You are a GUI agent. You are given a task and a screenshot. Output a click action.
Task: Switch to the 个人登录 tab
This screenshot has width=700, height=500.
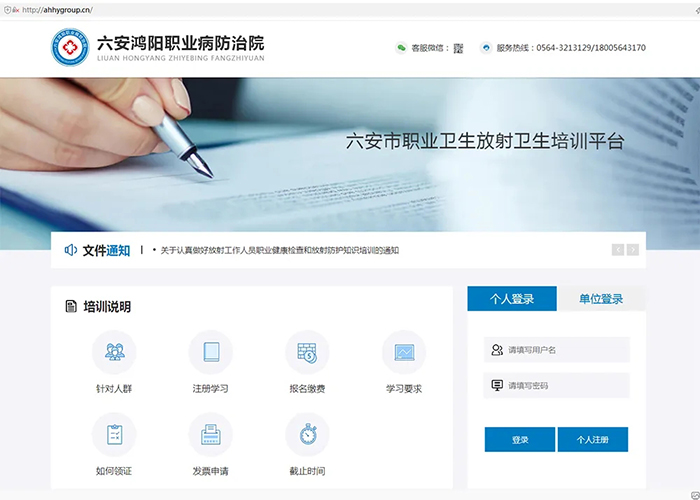click(512, 299)
